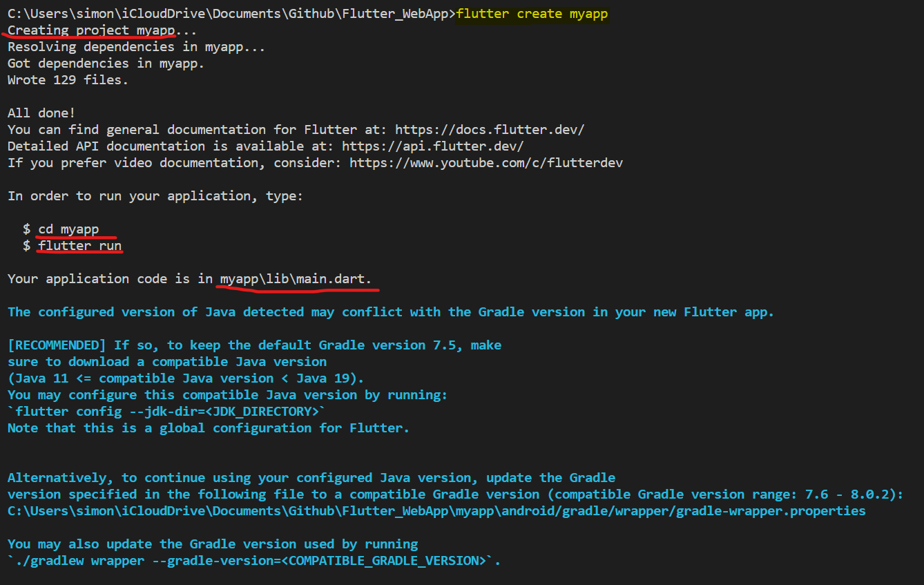The width and height of the screenshot is (924, 585).
Task: Click the 'Resolving dependencies in myapp...' line
Action: 136,47
